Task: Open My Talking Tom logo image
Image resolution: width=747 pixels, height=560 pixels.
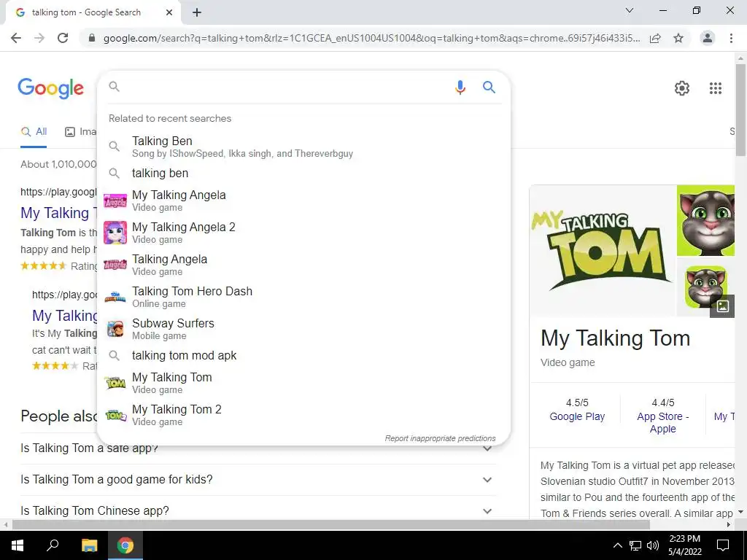Action: click(x=602, y=251)
